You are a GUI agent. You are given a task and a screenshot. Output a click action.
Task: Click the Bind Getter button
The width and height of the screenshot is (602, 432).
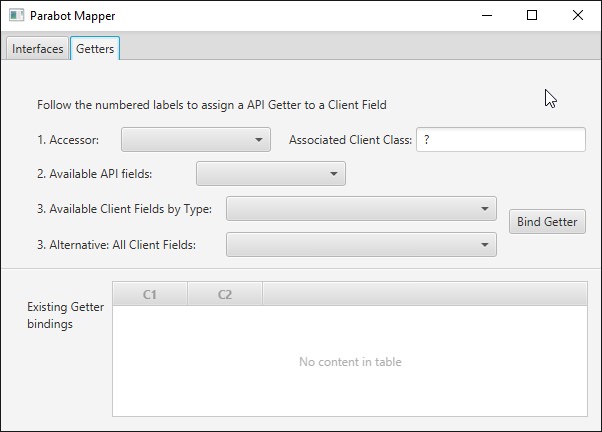(x=547, y=222)
